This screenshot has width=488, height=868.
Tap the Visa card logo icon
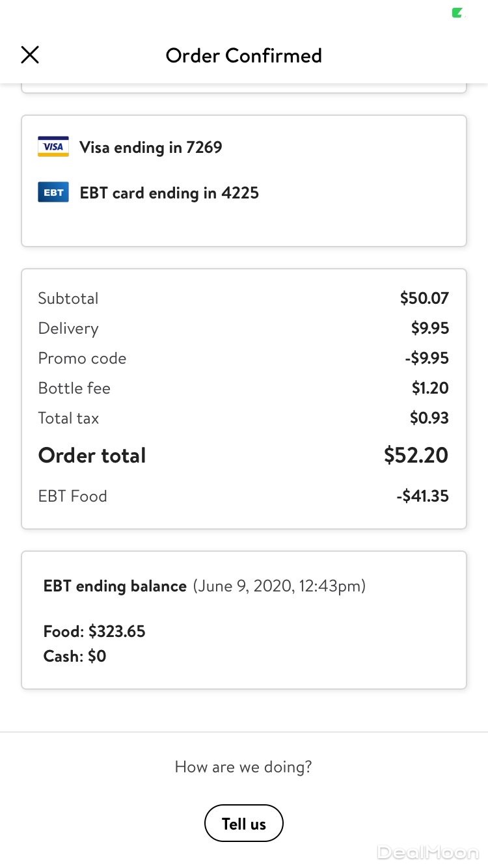coord(53,147)
